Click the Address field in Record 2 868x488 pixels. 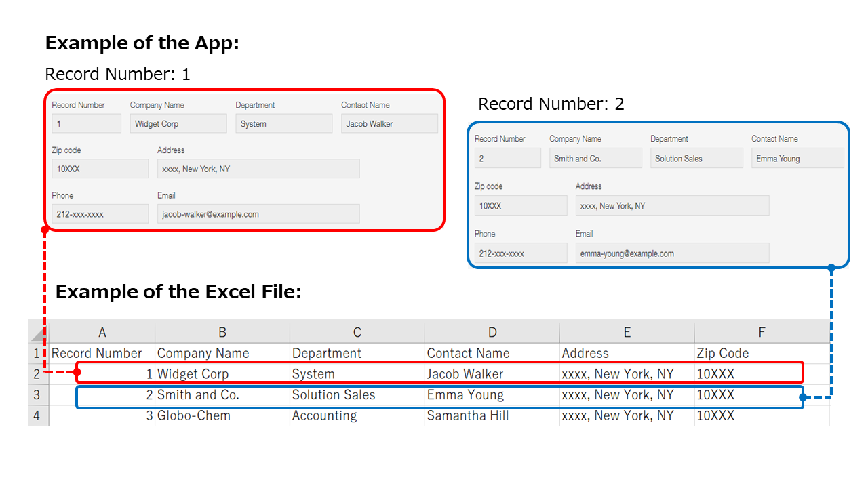[672, 205]
